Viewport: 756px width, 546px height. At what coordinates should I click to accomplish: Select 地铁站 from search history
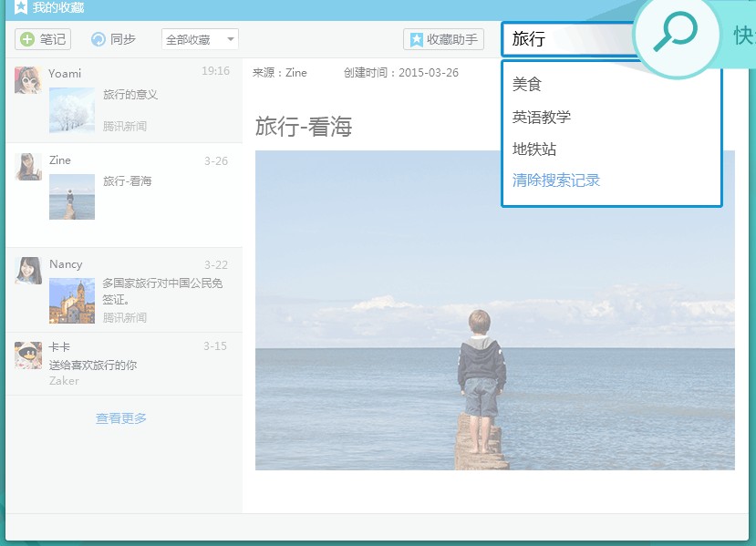pos(534,149)
